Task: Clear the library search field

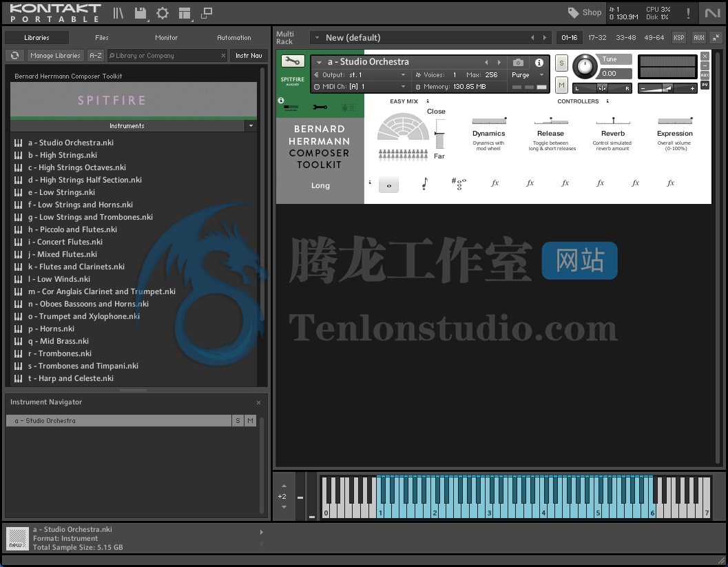Action: tap(223, 55)
